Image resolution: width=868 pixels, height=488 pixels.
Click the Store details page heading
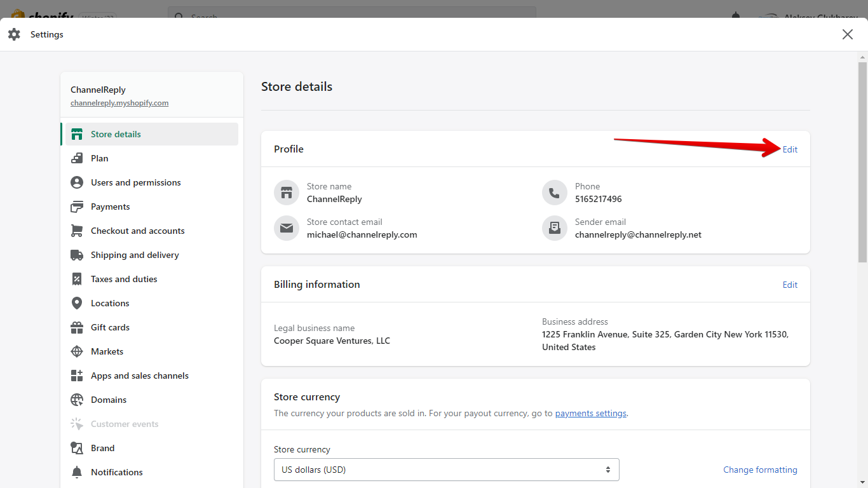coord(297,86)
